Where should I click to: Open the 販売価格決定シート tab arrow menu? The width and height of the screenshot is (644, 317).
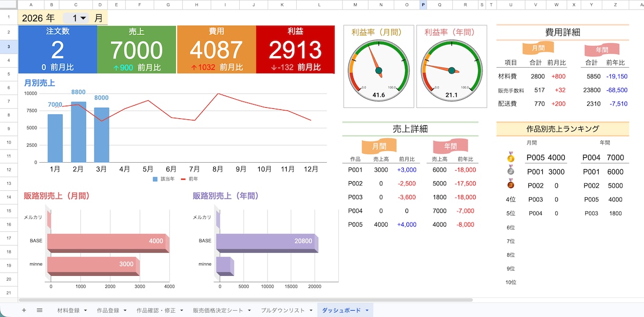[249, 310]
